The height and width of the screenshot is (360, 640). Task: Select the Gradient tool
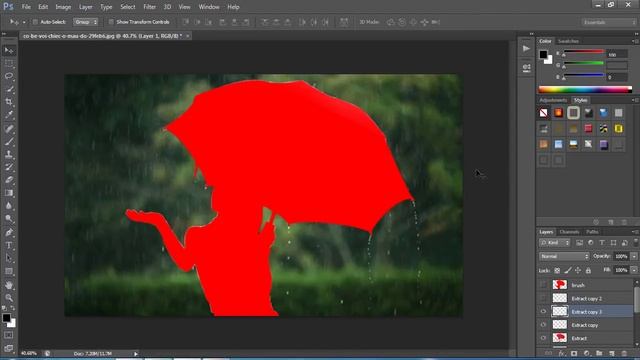pos(9,193)
